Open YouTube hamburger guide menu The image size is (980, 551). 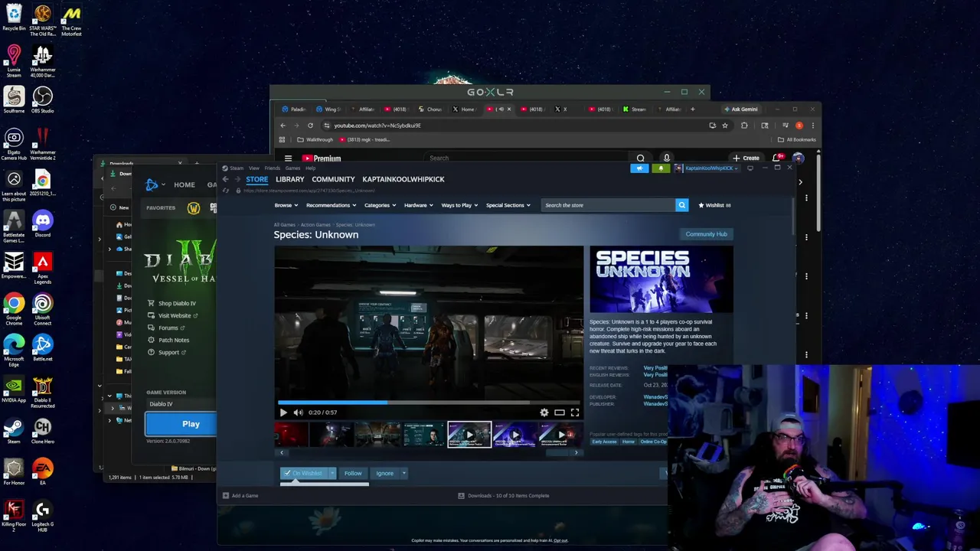point(288,158)
